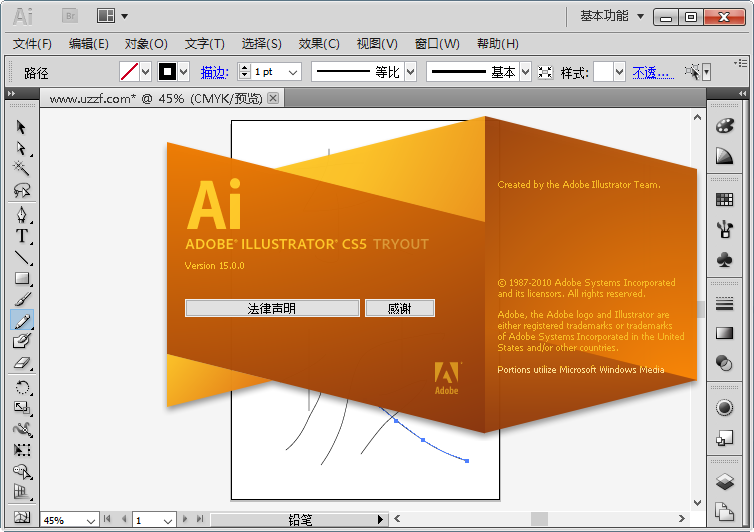The width and height of the screenshot is (754, 532).
Task: Choose the Rotate tool
Action: pos(21,387)
